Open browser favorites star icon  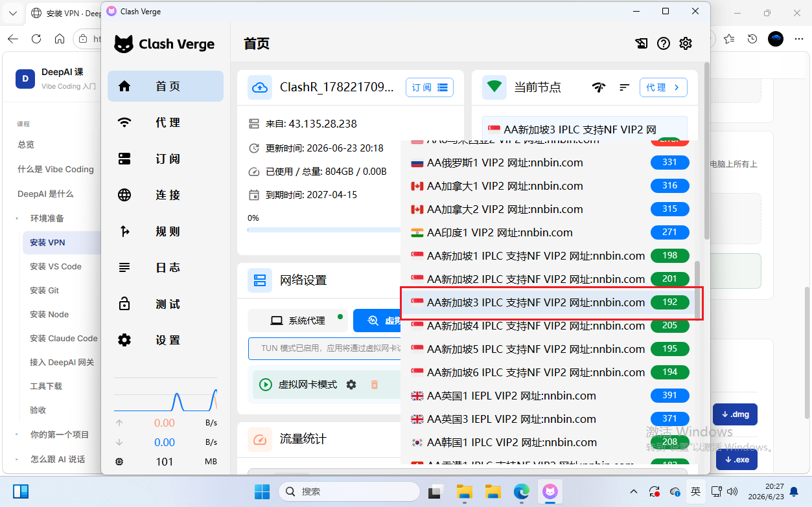[729, 39]
